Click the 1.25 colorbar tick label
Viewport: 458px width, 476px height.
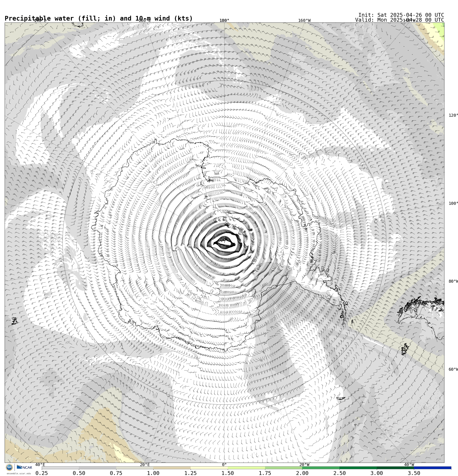[x=191, y=473]
